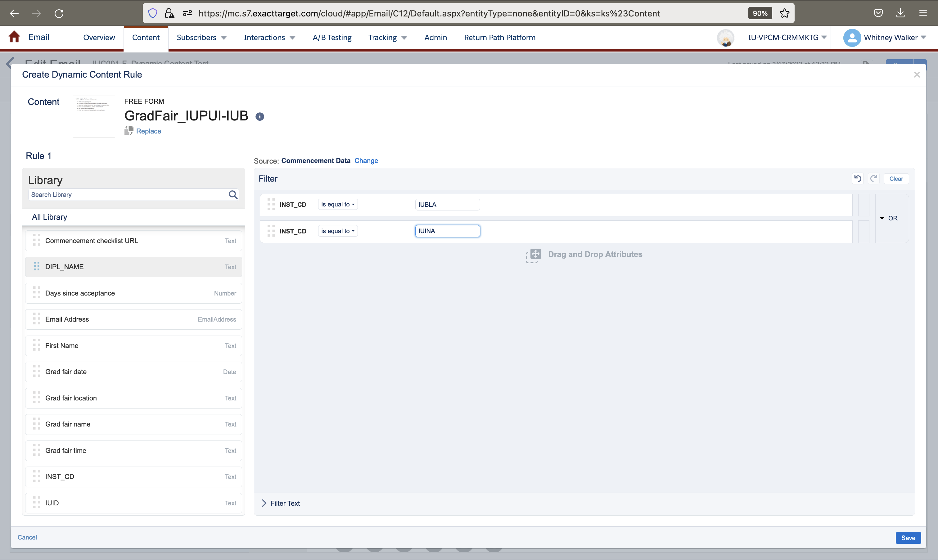Select the Content tab
This screenshot has height=560, width=938.
tap(146, 37)
